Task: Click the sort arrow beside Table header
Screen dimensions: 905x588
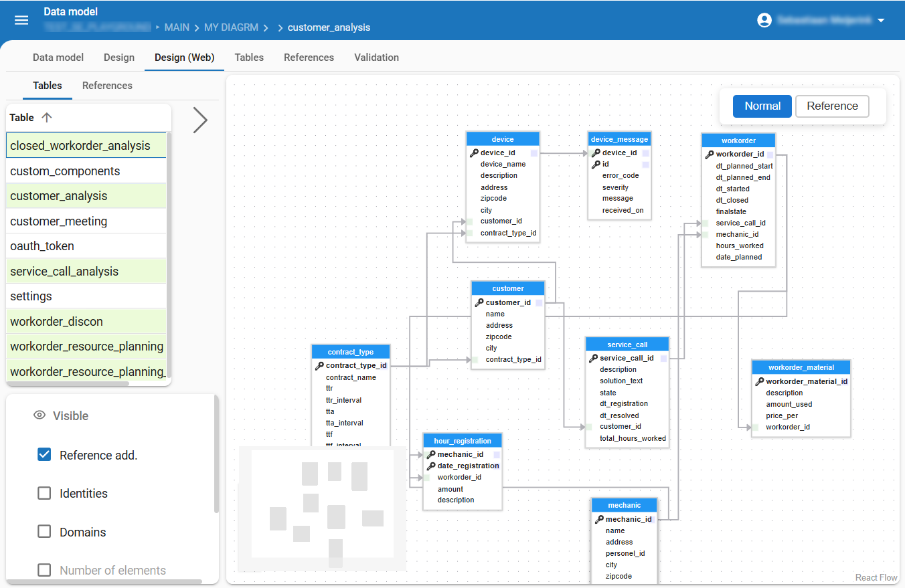Action: 46,118
